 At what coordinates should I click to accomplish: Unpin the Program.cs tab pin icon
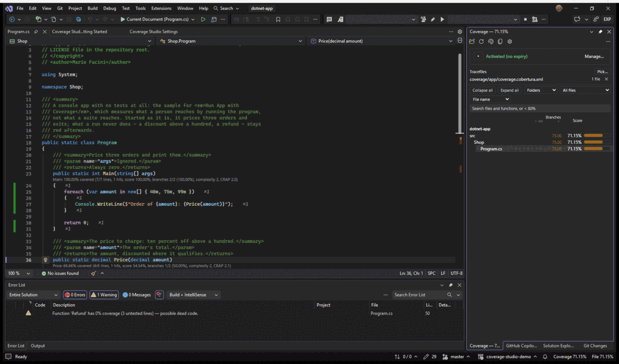pos(36,31)
